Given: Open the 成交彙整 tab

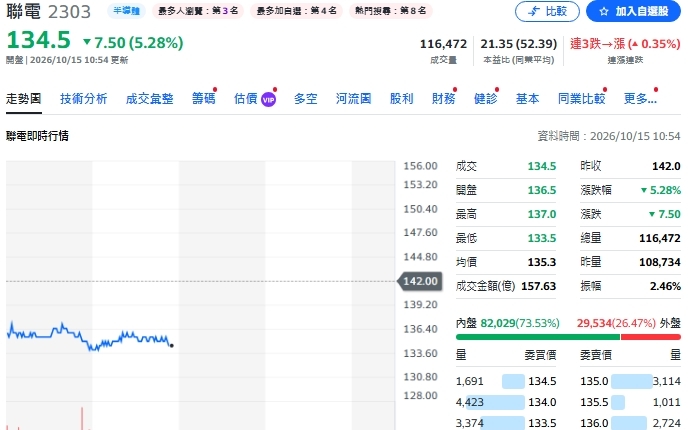Looking at the screenshot, I should click(150, 99).
